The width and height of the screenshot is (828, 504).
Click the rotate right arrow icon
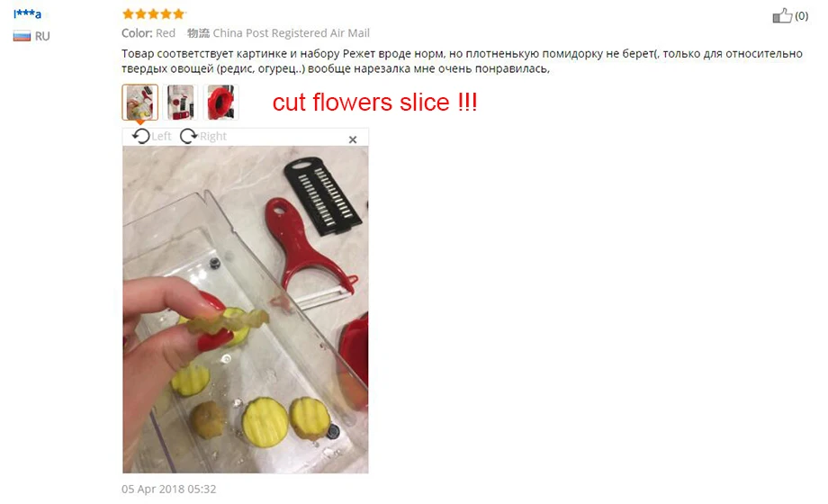click(188, 136)
